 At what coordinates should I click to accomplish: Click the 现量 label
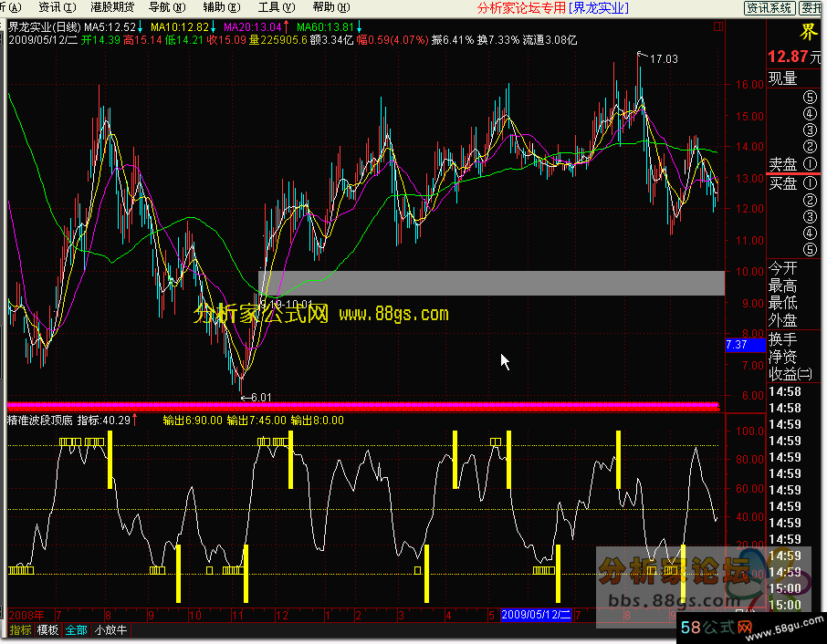(x=782, y=78)
